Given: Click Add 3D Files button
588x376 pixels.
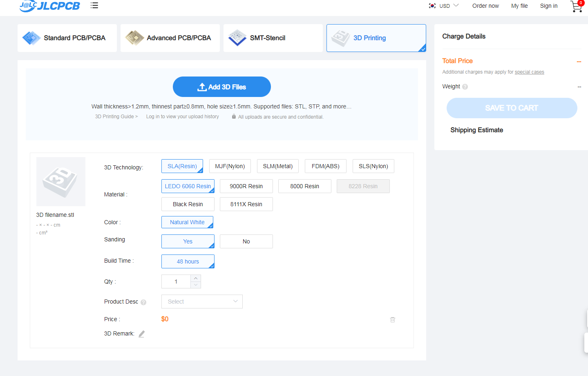Looking at the screenshot, I should 222,87.
